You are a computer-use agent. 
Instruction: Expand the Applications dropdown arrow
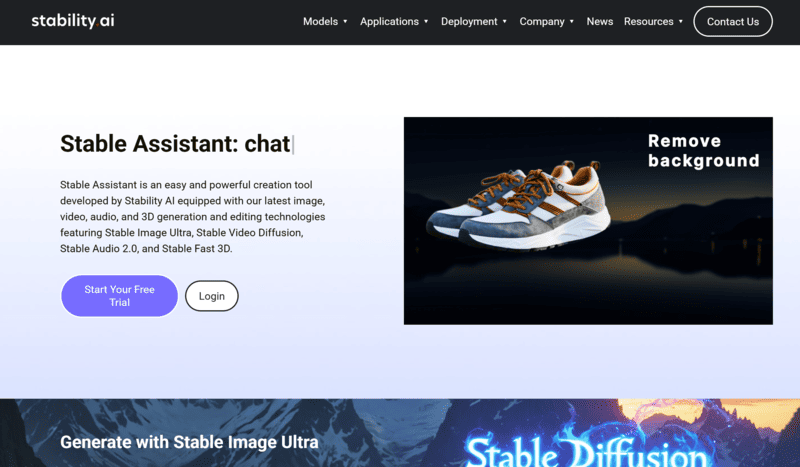[426, 21]
